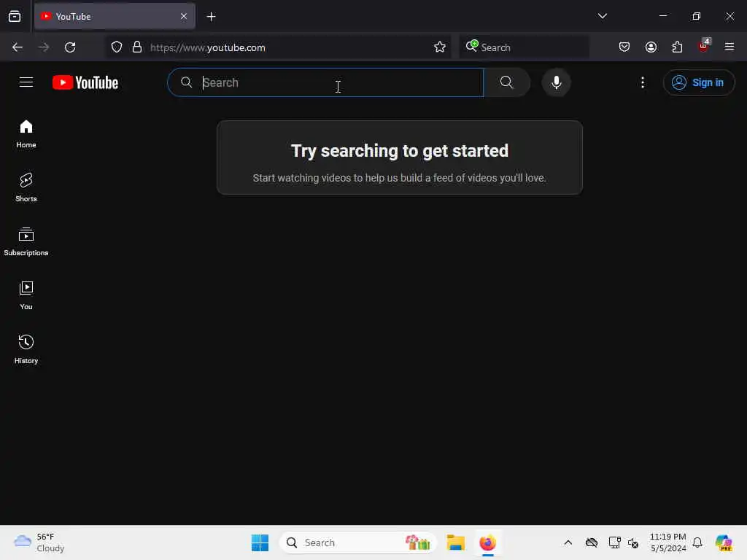Open the Extensions puzzle icon

[x=677, y=47]
